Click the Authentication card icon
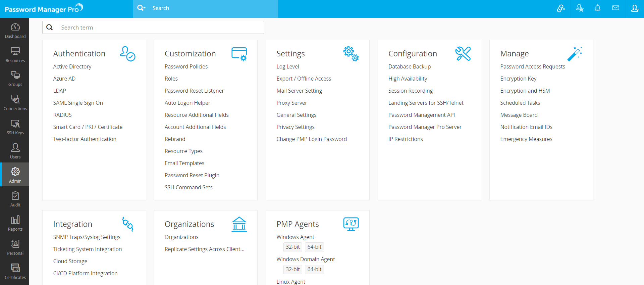The width and height of the screenshot is (644, 285). point(128,54)
